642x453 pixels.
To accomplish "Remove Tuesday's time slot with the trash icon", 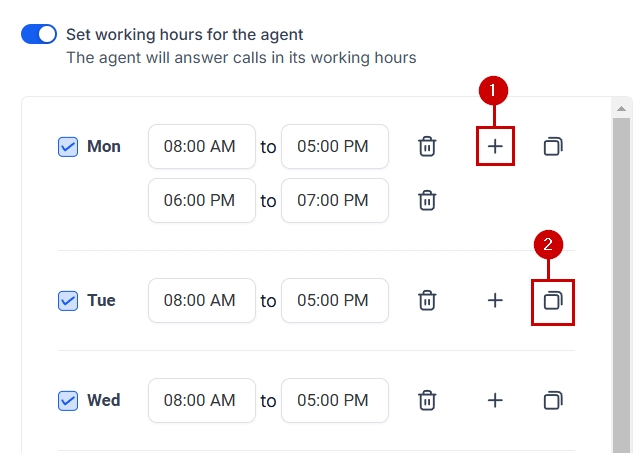I will click(x=427, y=300).
